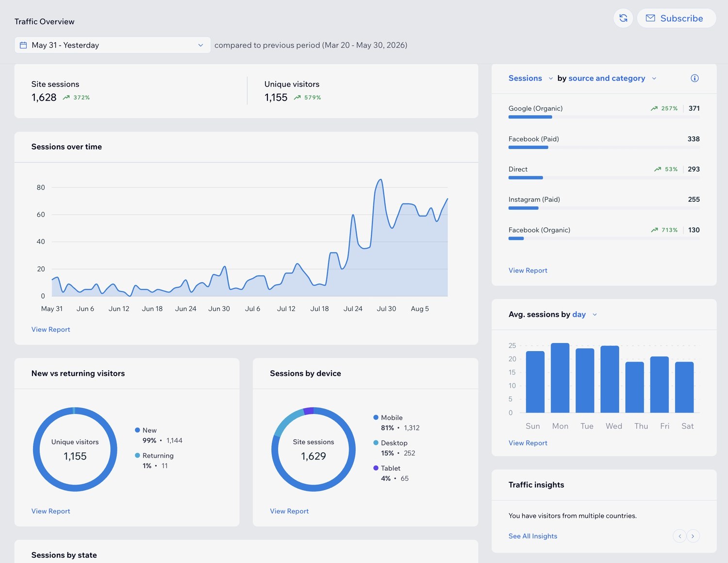Select the Facebook (Paid) source row
The image size is (728, 563).
click(x=604, y=142)
